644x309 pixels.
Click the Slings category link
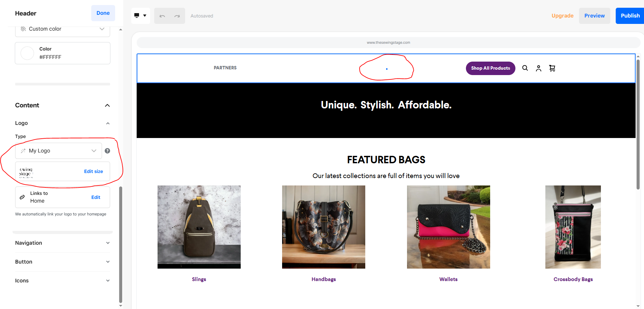(x=199, y=279)
